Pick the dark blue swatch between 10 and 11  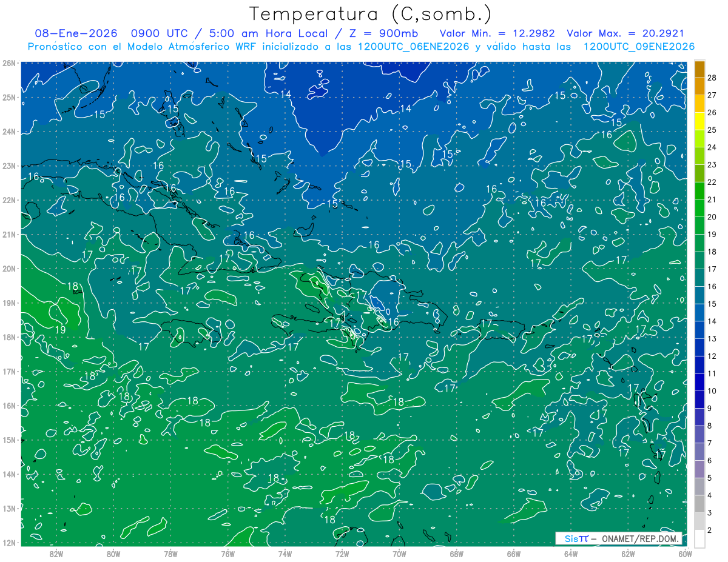tap(699, 382)
